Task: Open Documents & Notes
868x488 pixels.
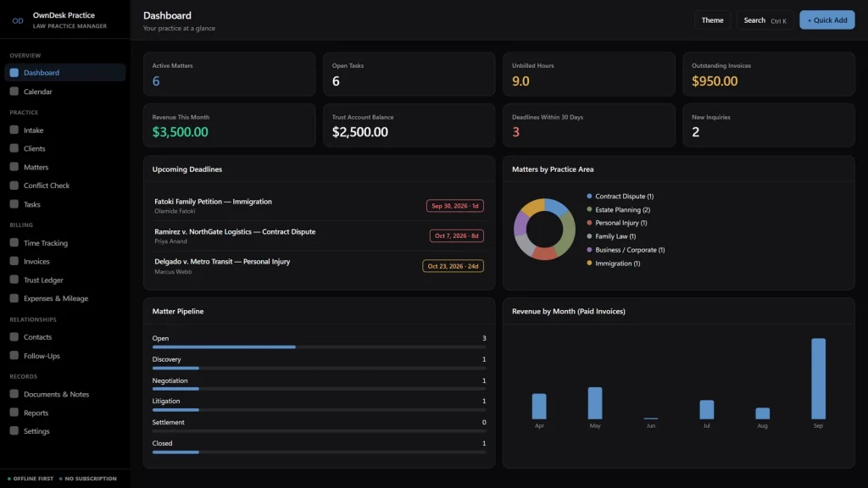Action: pyautogui.click(x=64, y=394)
